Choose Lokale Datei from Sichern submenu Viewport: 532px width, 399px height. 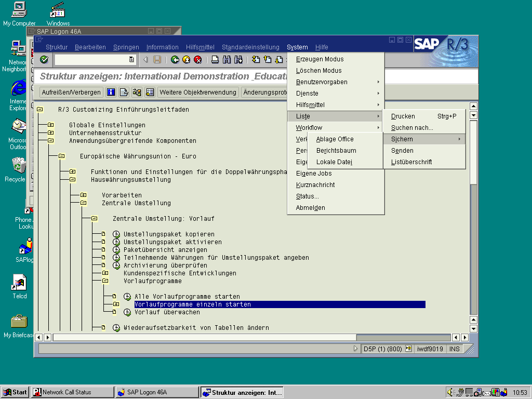click(345, 162)
